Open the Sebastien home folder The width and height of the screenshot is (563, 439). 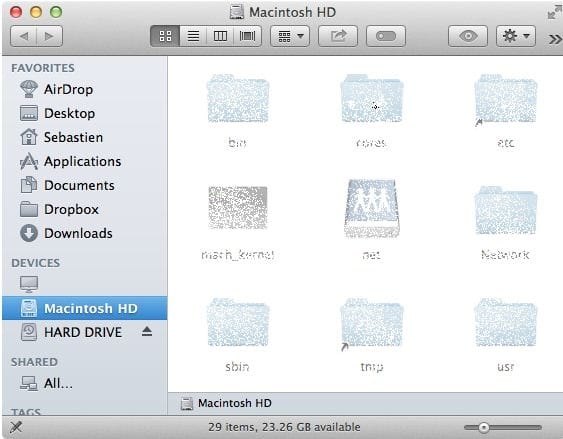(x=84, y=137)
